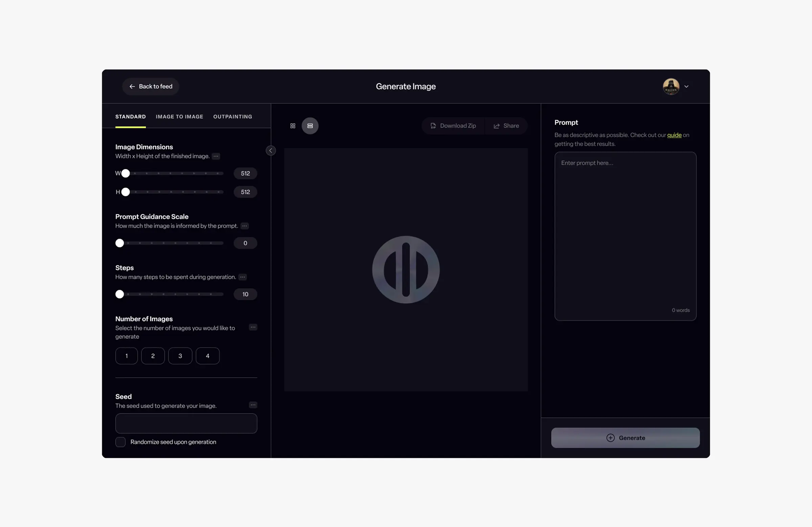Viewport: 812px width, 527px height.
Task: Switch to the Image to Image tab
Action: [x=179, y=117]
